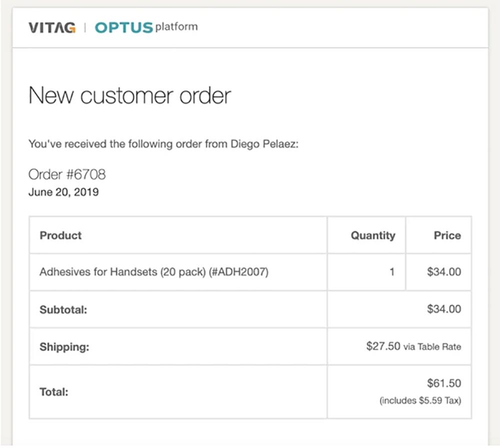The image size is (500, 448).
Task: Click the Price column header
Action: pyautogui.click(x=447, y=235)
